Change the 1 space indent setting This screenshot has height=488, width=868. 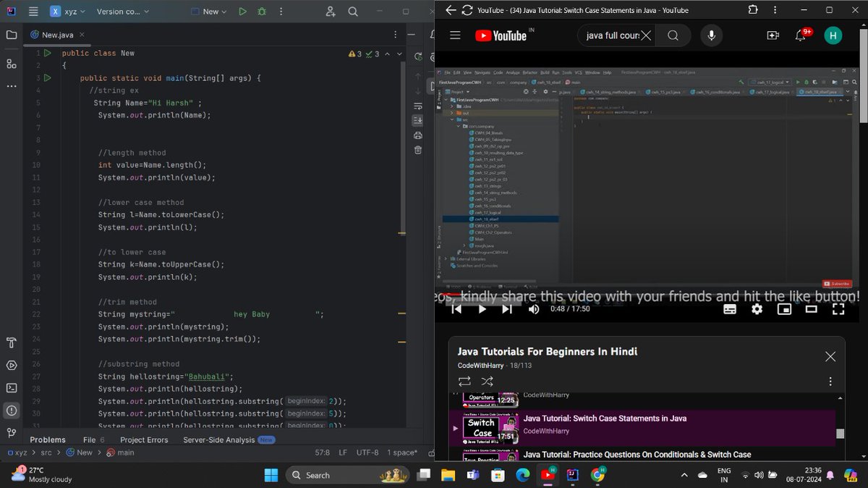pos(402,453)
